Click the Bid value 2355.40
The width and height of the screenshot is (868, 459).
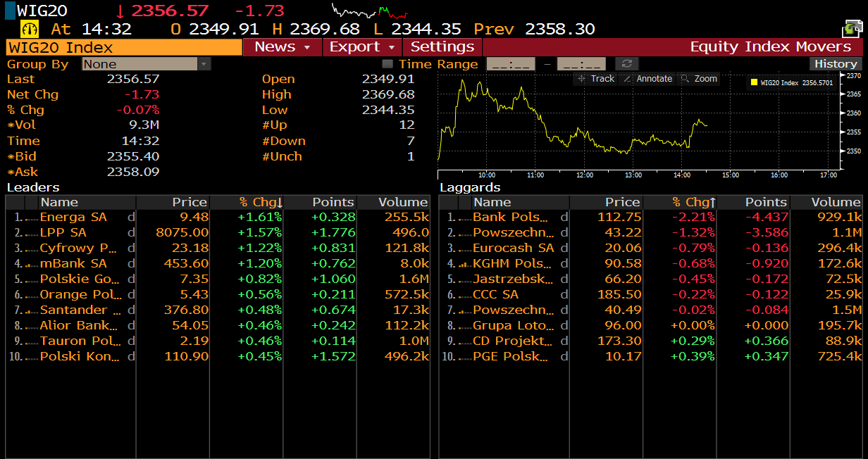[133, 156]
